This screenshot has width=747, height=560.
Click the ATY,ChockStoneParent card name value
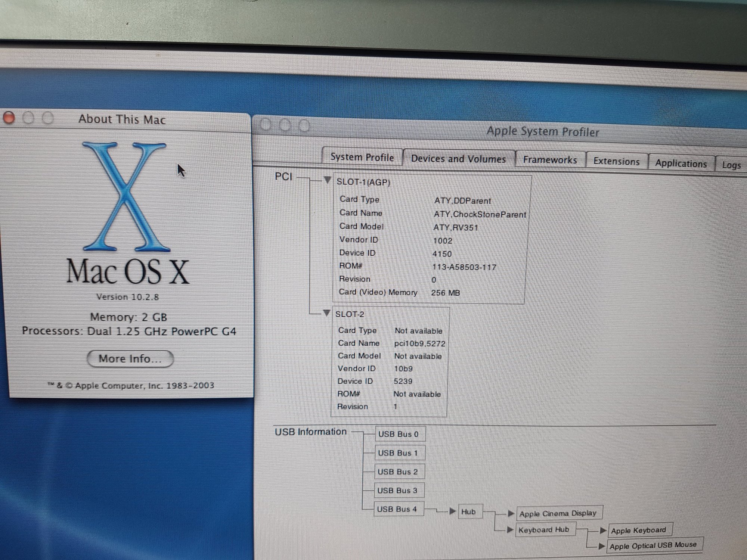click(x=480, y=214)
